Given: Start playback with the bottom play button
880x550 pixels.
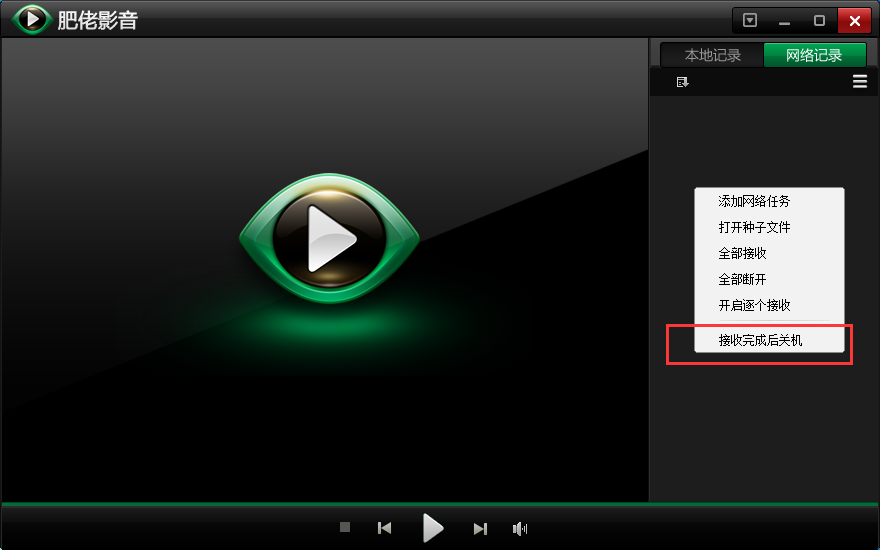Looking at the screenshot, I should tap(433, 528).
